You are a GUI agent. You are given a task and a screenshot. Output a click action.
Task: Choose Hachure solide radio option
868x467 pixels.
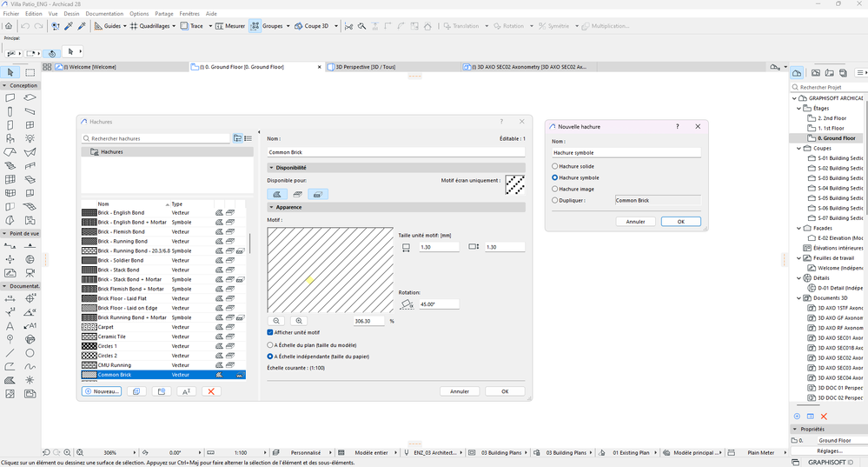tap(554, 166)
